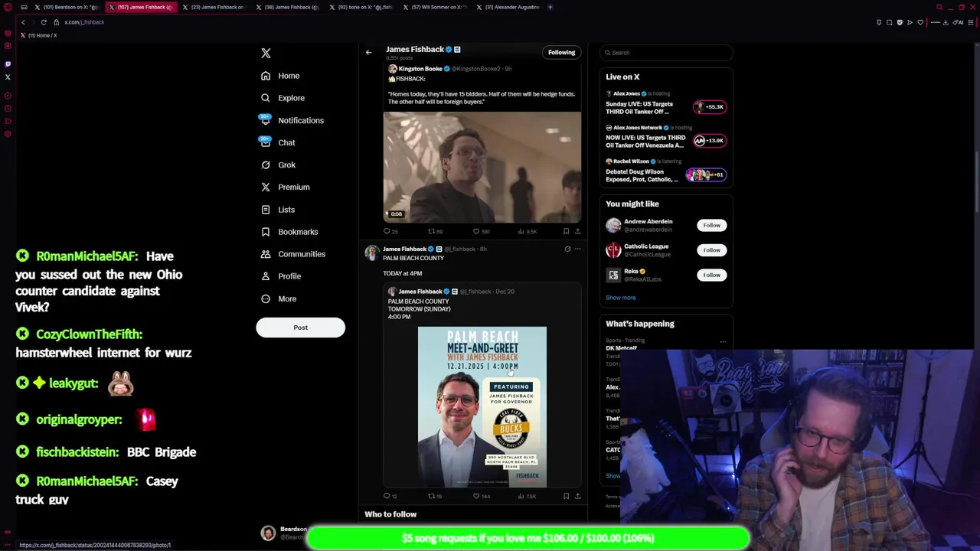Open options for the DK Metcalf trend

(x=723, y=341)
